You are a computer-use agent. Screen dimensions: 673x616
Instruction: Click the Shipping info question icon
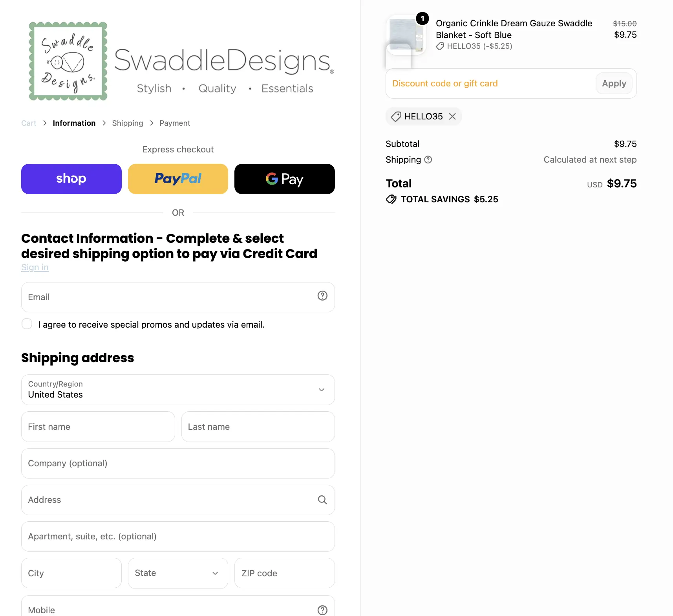point(428,159)
